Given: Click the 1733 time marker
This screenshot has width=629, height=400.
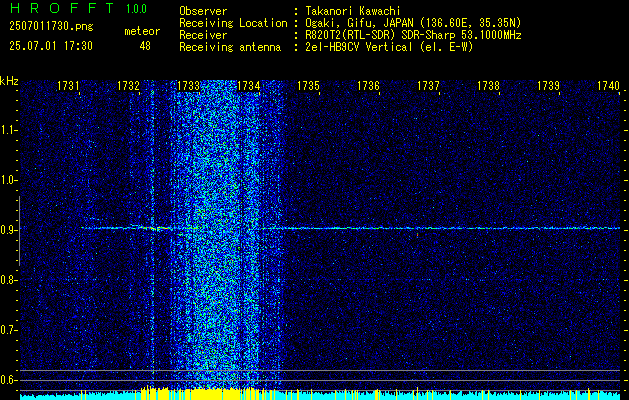Looking at the screenshot, I should pos(188,85).
